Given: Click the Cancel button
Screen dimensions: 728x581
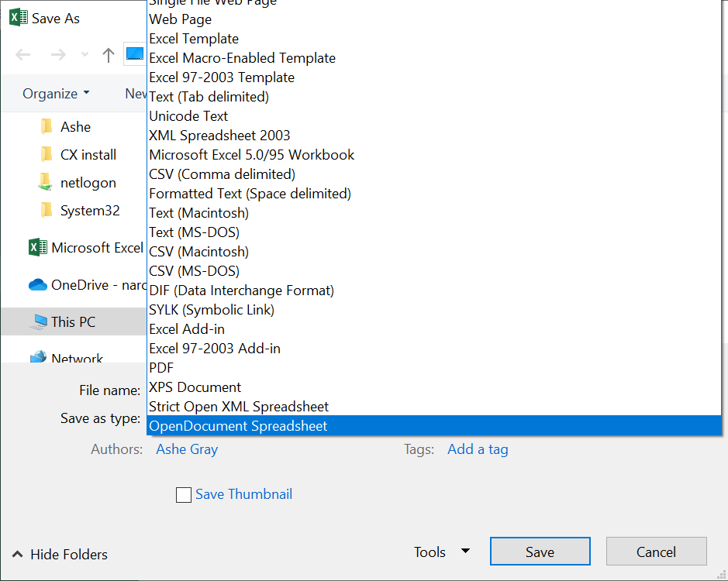Looking at the screenshot, I should tap(656, 552).
